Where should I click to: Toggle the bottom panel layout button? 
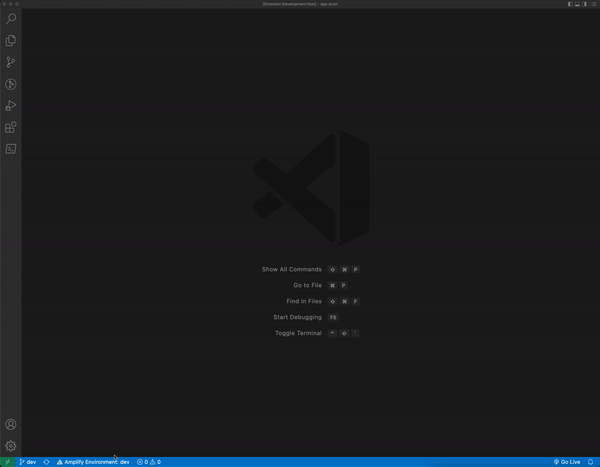577,4
